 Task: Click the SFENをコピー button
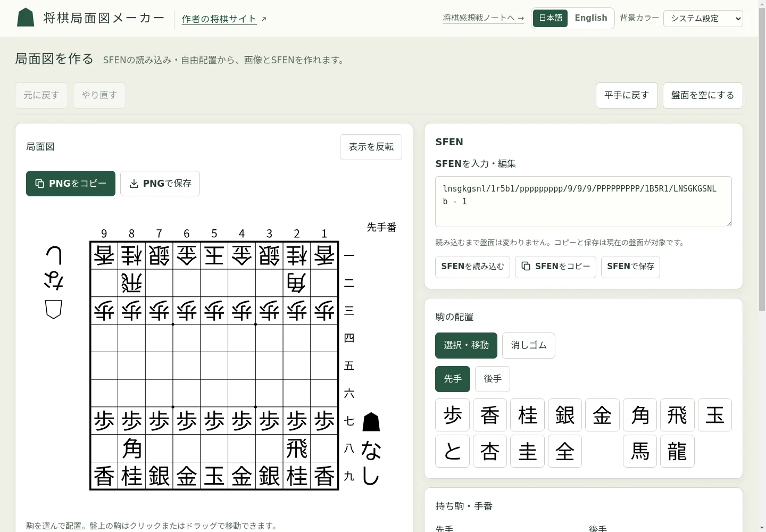[x=556, y=267]
